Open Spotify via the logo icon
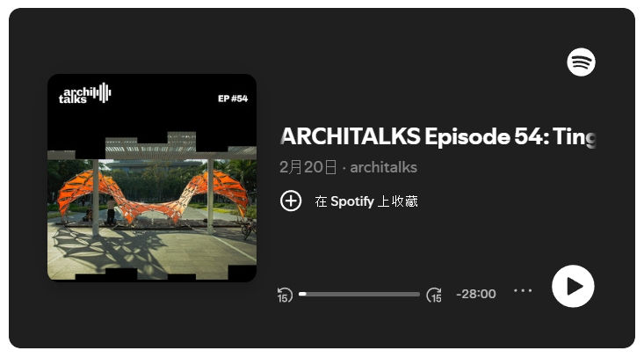644x358 pixels. click(x=581, y=62)
